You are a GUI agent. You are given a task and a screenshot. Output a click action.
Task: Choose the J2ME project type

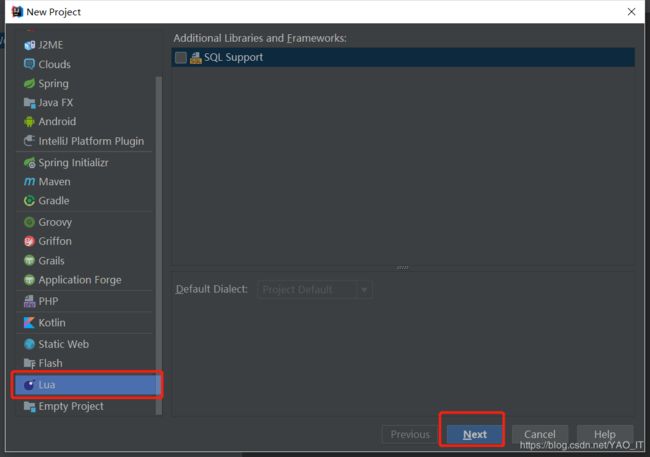pos(85,45)
